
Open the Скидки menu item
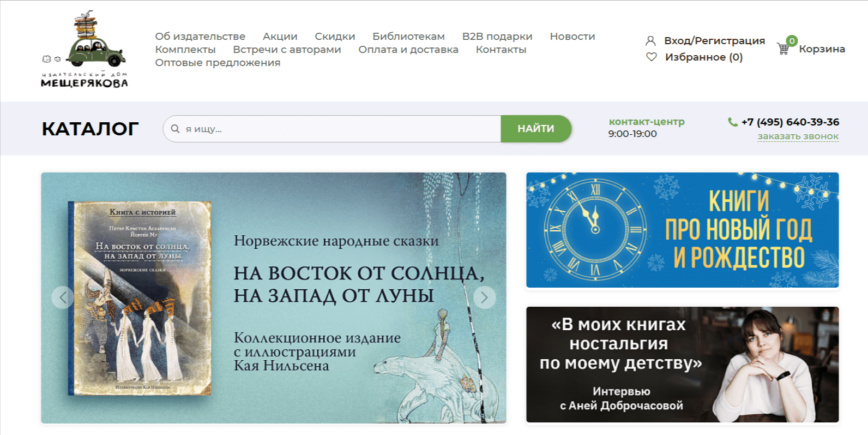[335, 37]
